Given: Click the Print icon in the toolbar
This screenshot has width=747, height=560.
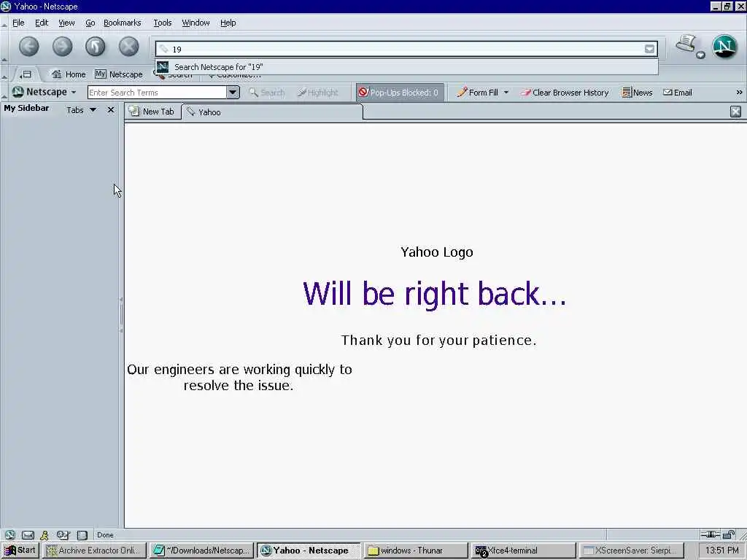Looking at the screenshot, I should tap(686, 44).
